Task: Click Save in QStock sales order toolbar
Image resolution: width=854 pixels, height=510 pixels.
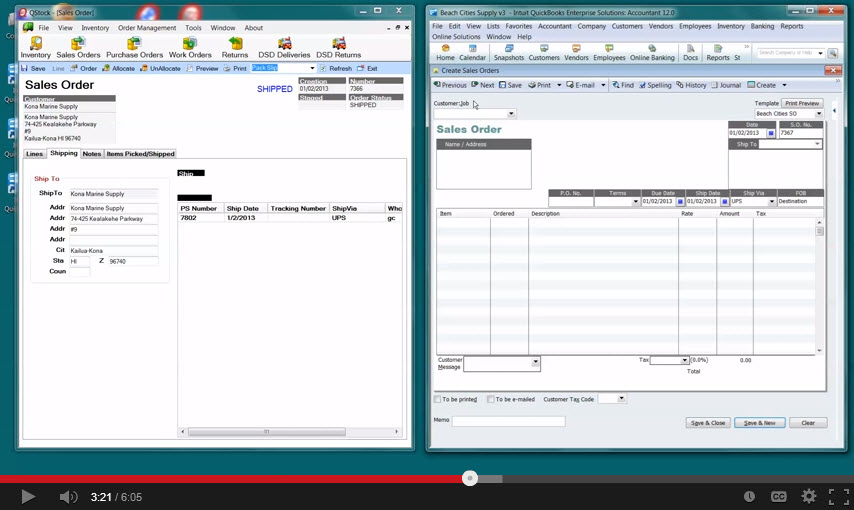Action: [33, 69]
